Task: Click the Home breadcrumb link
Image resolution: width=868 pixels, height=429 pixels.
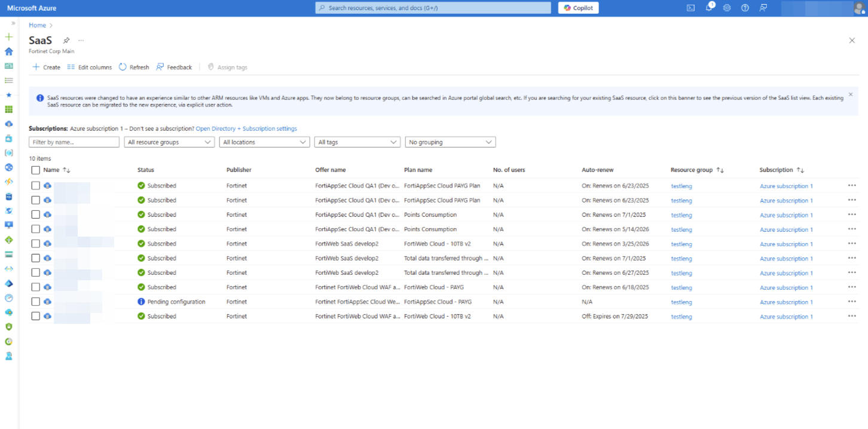Action: point(37,25)
